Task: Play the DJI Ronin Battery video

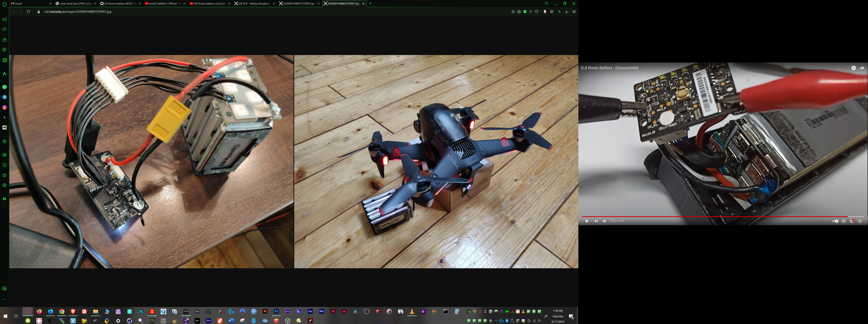Action: pos(587,221)
